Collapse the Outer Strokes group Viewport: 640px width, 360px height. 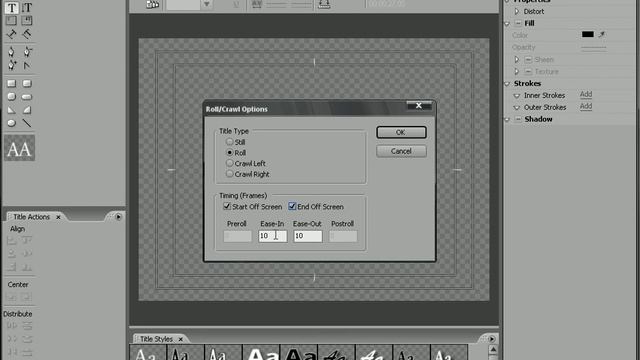pos(517,107)
